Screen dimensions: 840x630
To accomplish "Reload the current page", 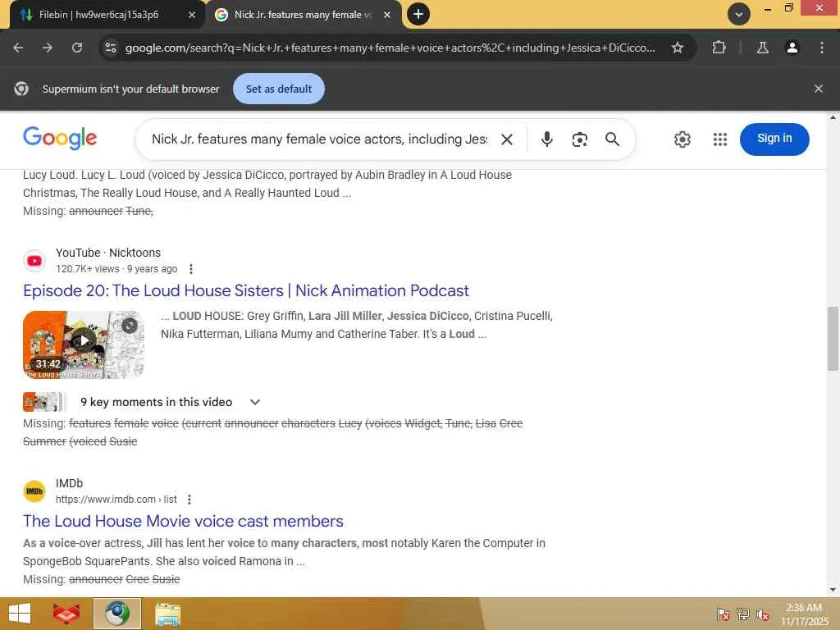I will click(77, 48).
